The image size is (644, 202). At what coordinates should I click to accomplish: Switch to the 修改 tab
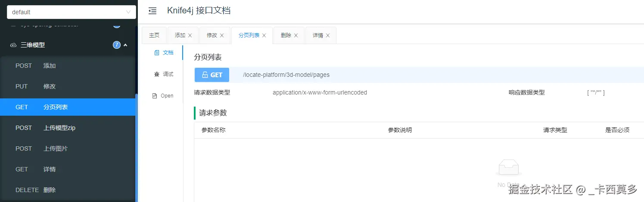212,35
